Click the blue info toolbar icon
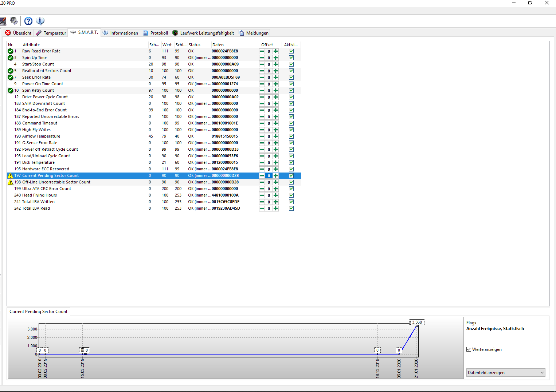The width and height of the screenshot is (556, 392). 40,21
